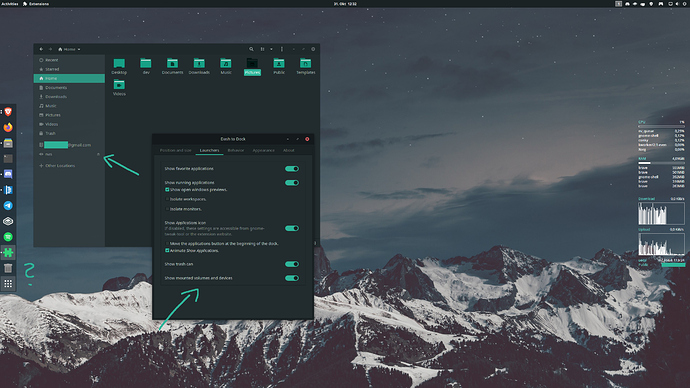
Task: Open the Public folder
Action: click(279, 66)
